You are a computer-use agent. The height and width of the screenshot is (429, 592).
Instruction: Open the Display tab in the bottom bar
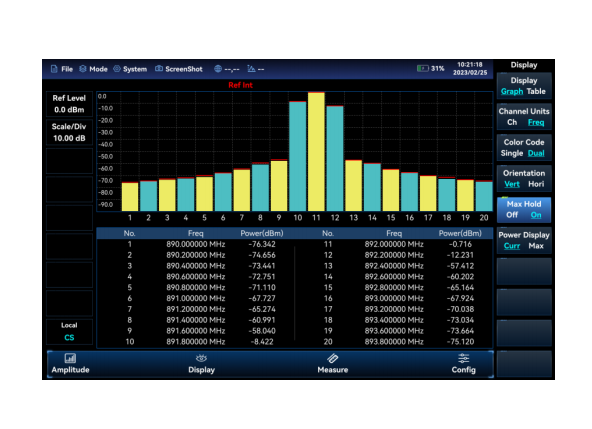tap(202, 364)
